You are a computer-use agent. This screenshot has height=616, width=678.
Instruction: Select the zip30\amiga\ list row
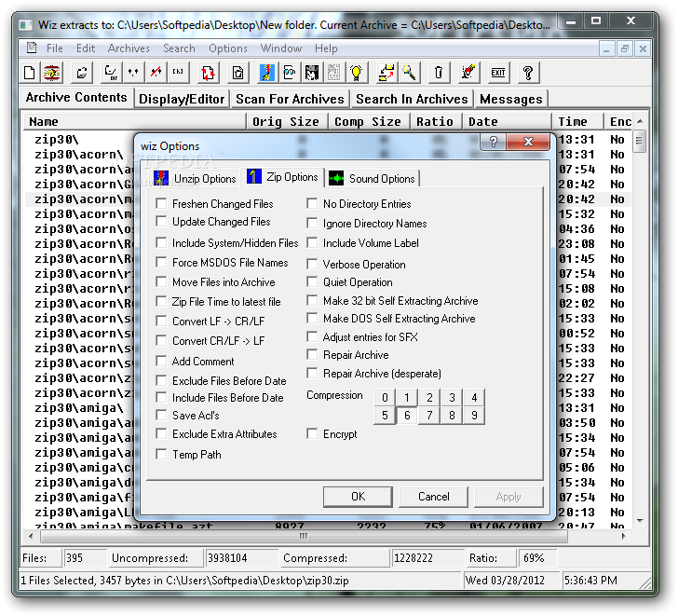tap(79, 407)
